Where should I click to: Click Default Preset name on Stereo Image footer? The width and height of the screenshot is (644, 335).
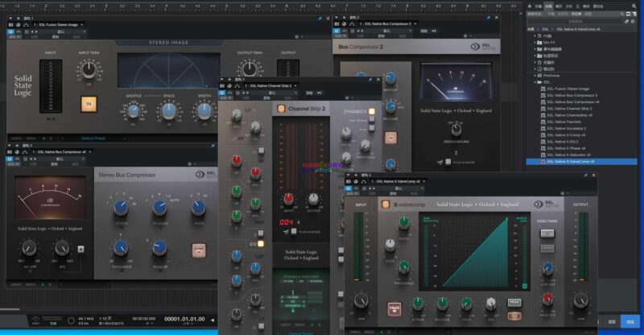pos(93,139)
